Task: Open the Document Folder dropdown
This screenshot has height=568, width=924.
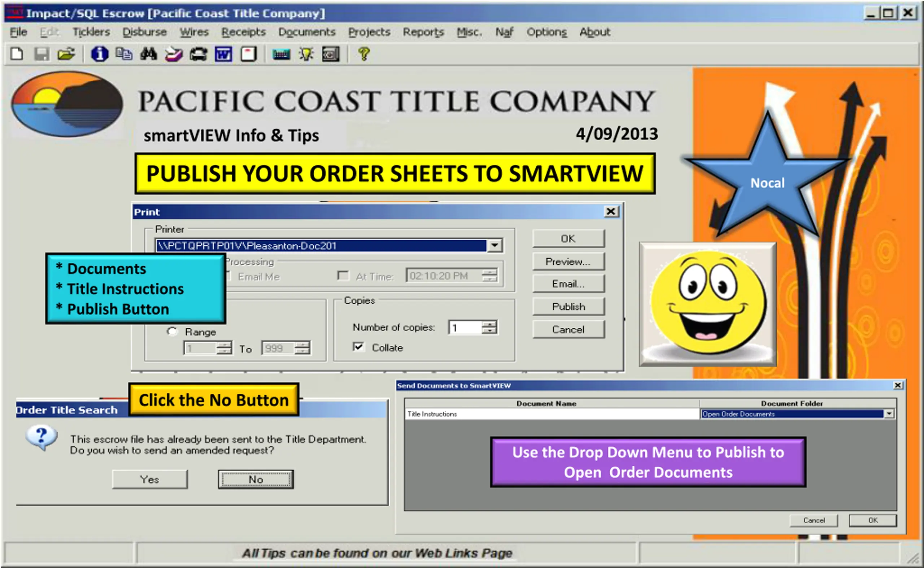Action: click(x=889, y=414)
